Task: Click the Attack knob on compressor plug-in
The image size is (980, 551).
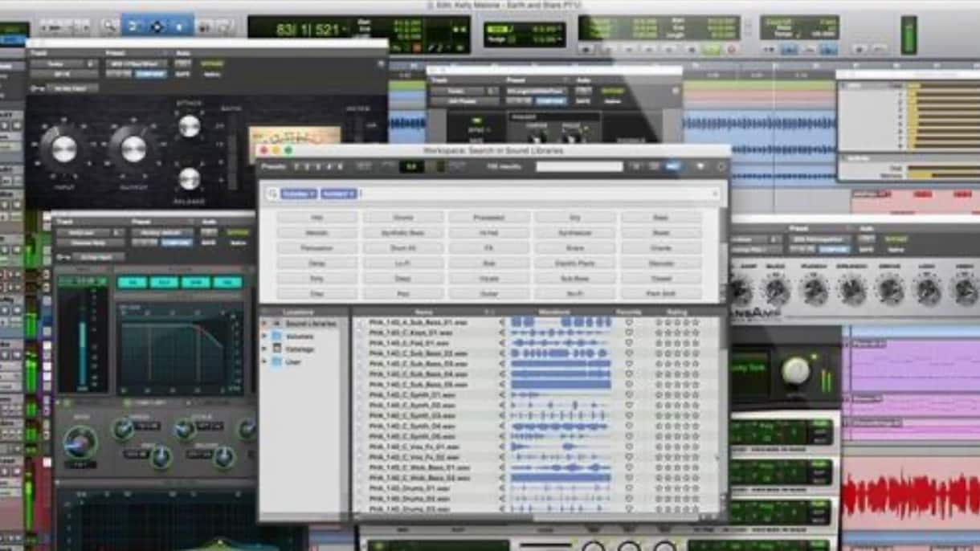Action: point(189,126)
